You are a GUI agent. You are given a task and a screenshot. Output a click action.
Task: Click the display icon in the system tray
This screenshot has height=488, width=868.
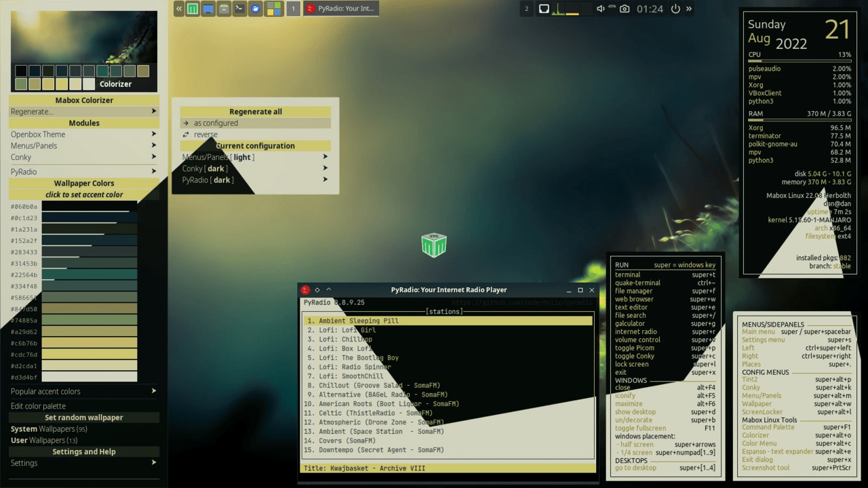[x=545, y=8]
